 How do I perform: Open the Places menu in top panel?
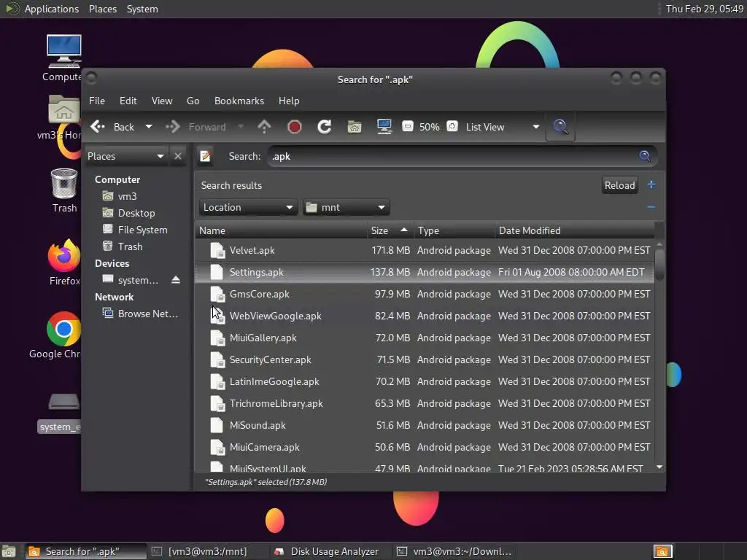pyautogui.click(x=103, y=9)
